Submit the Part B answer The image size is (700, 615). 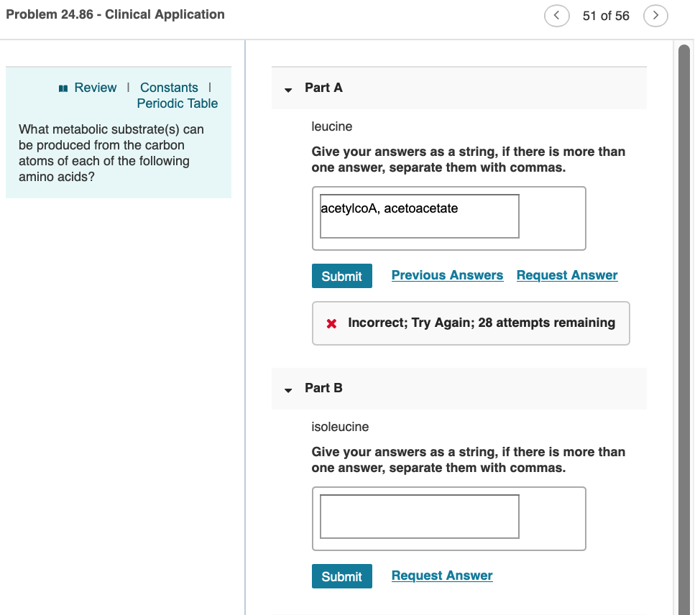pyautogui.click(x=341, y=575)
